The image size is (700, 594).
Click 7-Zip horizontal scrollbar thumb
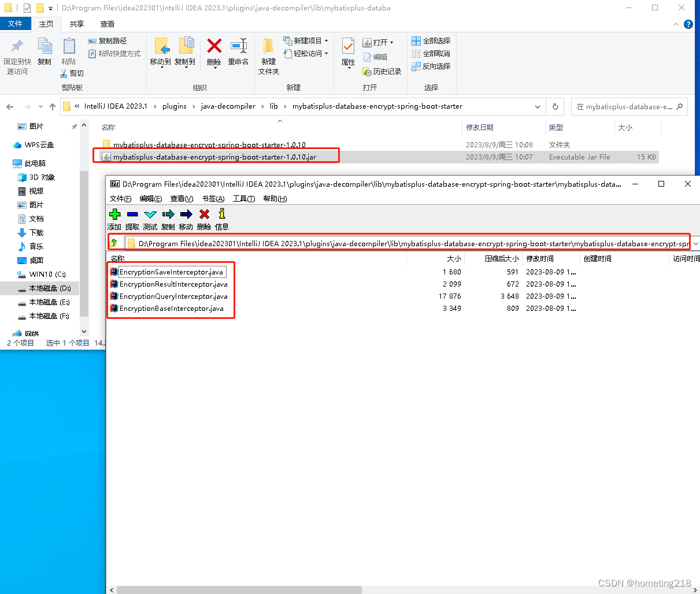point(239,590)
